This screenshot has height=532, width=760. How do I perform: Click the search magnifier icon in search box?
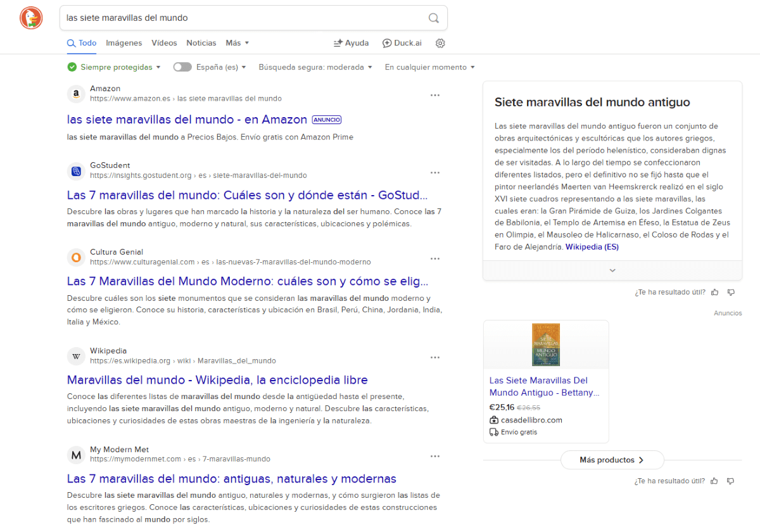point(434,18)
